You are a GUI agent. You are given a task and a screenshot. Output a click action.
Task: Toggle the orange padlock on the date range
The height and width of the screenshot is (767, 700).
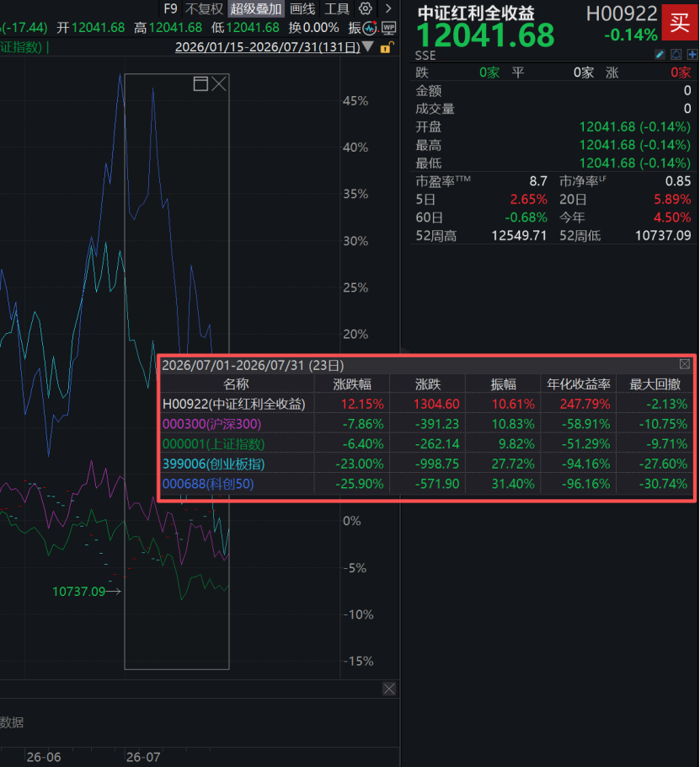tap(386, 47)
